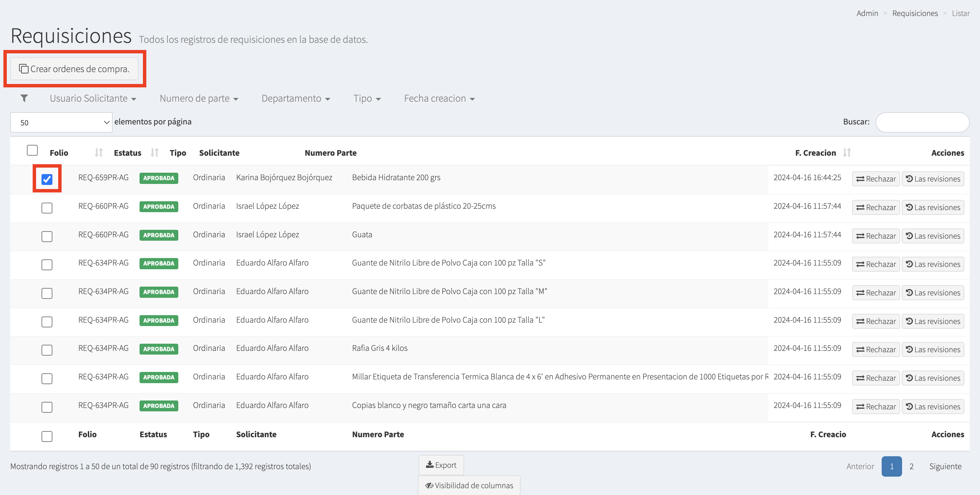Click the Buscar search field
Viewport: 980px width, 495px height.
point(922,122)
